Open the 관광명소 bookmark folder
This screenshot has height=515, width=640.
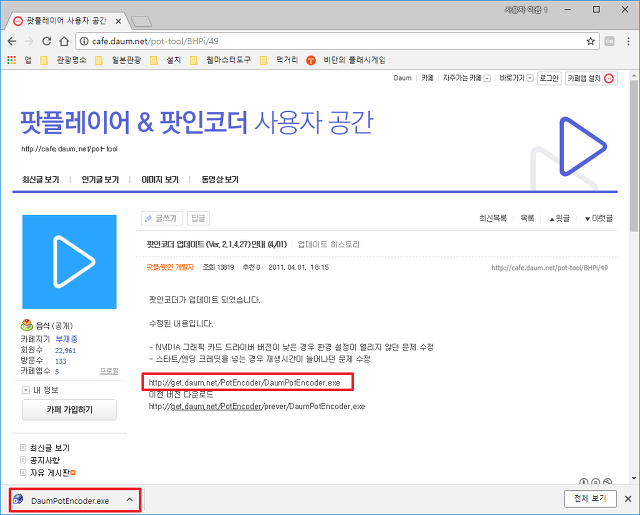point(63,60)
